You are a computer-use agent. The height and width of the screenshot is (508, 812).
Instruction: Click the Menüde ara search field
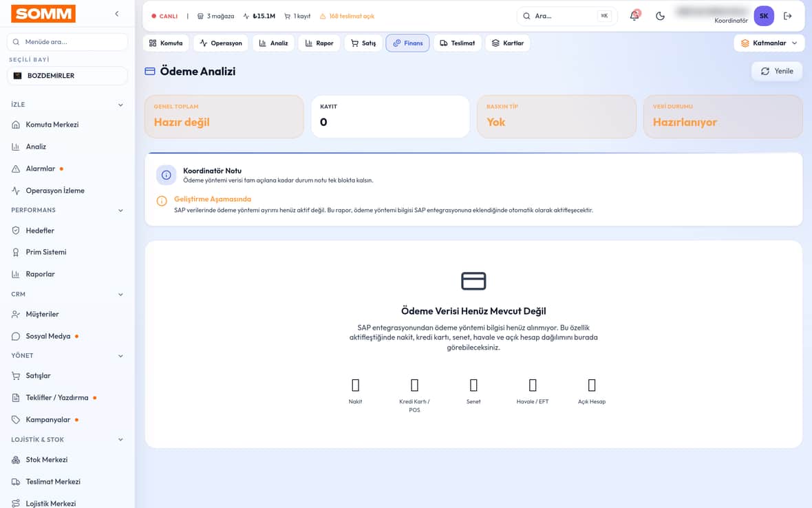[x=67, y=42]
